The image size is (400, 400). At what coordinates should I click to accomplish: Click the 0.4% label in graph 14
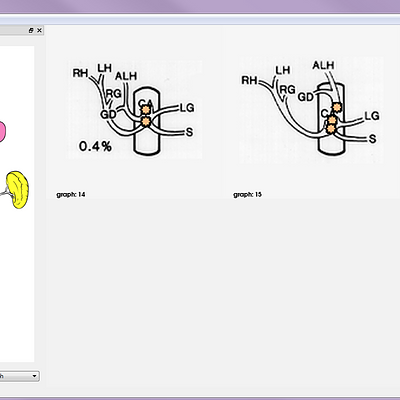coord(95,146)
